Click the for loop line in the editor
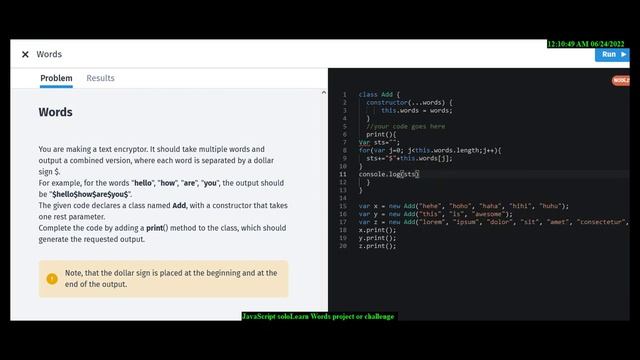 (x=430, y=150)
